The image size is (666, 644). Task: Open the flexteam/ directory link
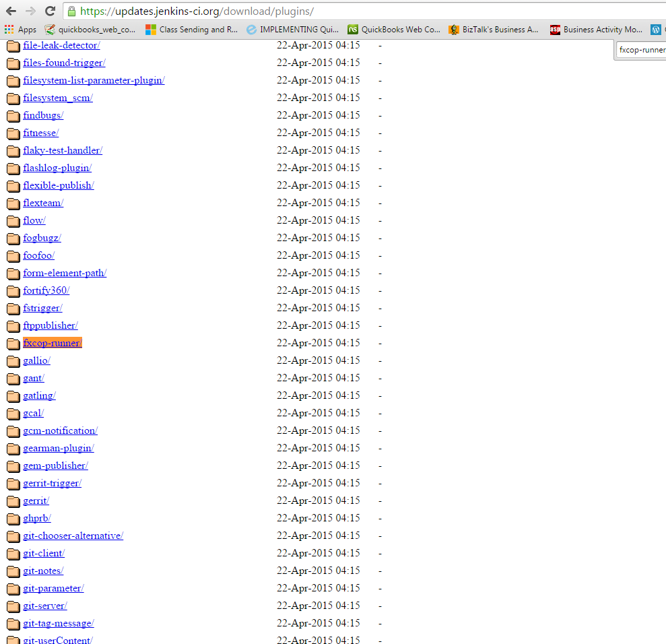[x=43, y=203]
